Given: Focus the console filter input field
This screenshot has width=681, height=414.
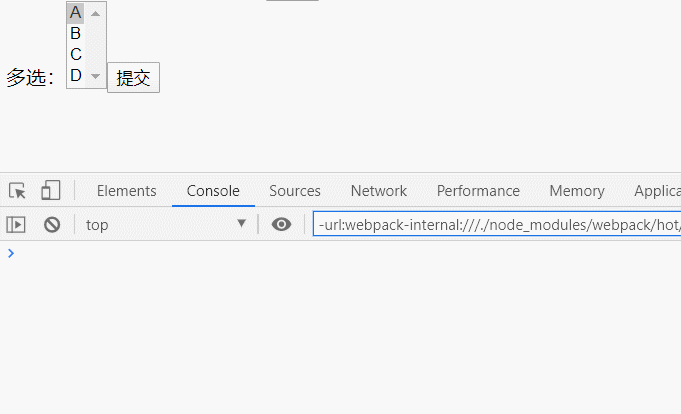Looking at the screenshot, I should 497,225.
